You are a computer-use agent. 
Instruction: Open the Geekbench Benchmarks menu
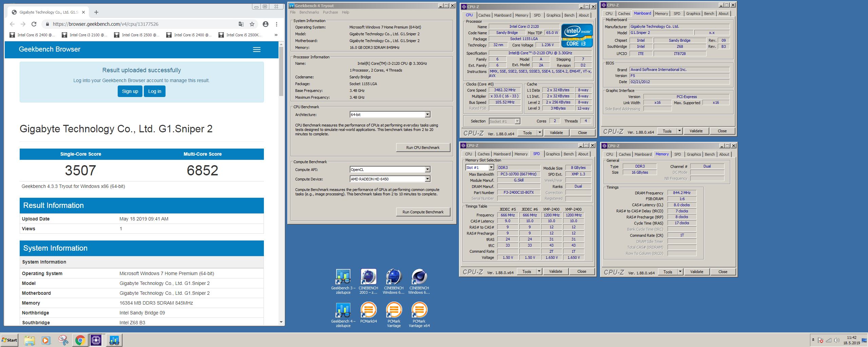309,13
